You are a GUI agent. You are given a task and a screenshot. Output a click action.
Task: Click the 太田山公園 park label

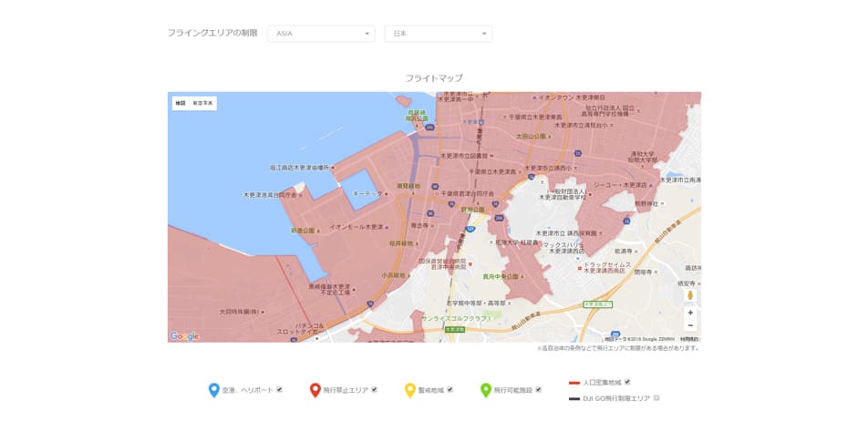click(532, 136)
